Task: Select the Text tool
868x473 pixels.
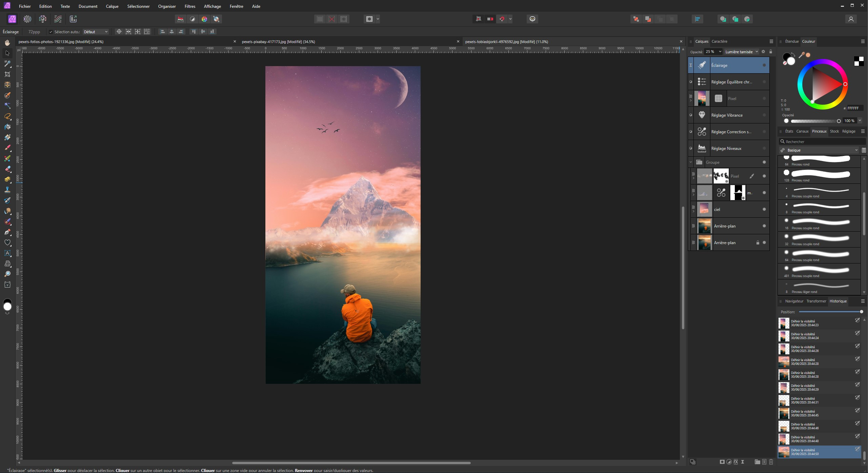Action: (7, 253)
